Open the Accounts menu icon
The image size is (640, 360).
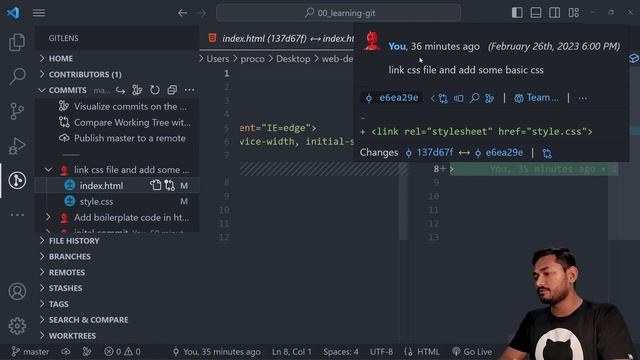(17, 291)
